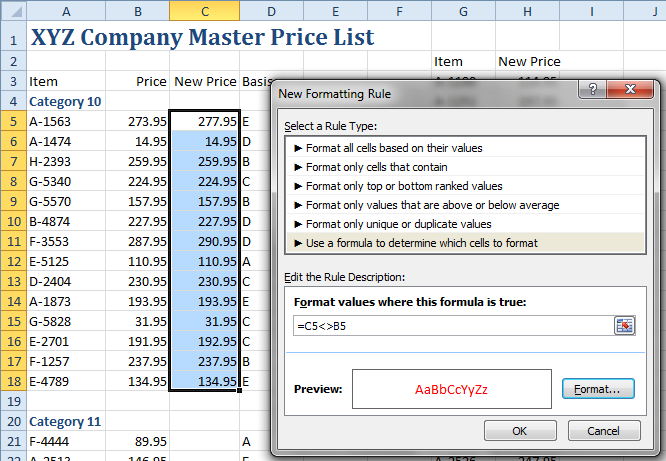The height and width of the screenshot is (461, 666).
Task: Select 'Format only cells that contain' rule
Action: (x=376, y=167)
